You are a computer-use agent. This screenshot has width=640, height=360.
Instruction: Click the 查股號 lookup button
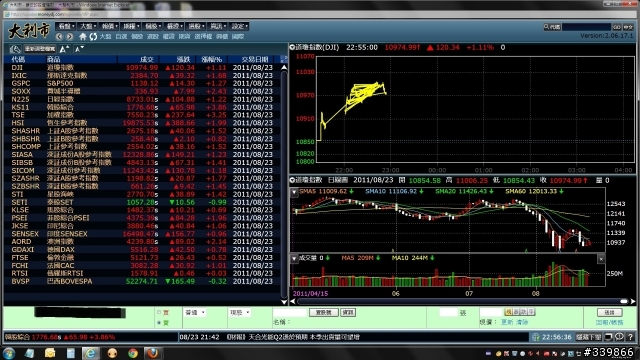pos(323,313)
